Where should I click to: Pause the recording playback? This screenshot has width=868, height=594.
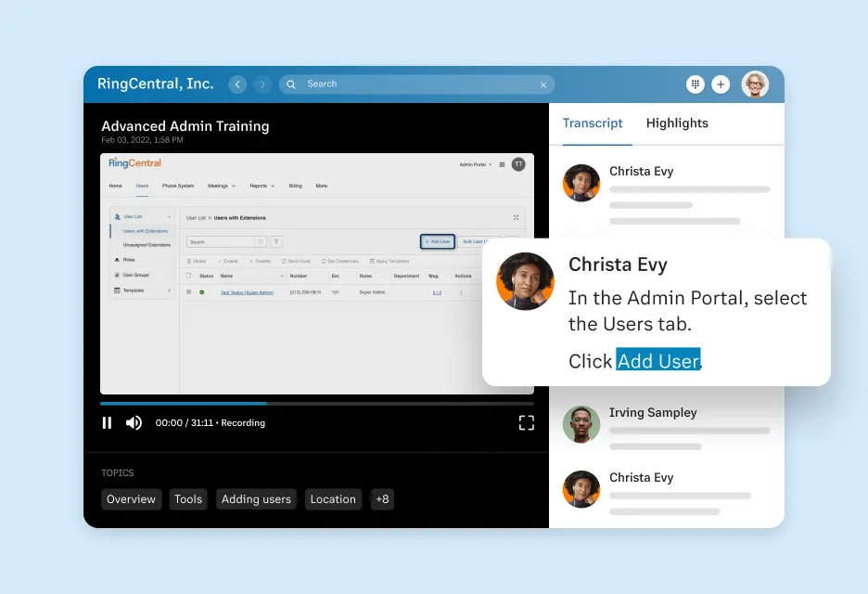[107, 423]
